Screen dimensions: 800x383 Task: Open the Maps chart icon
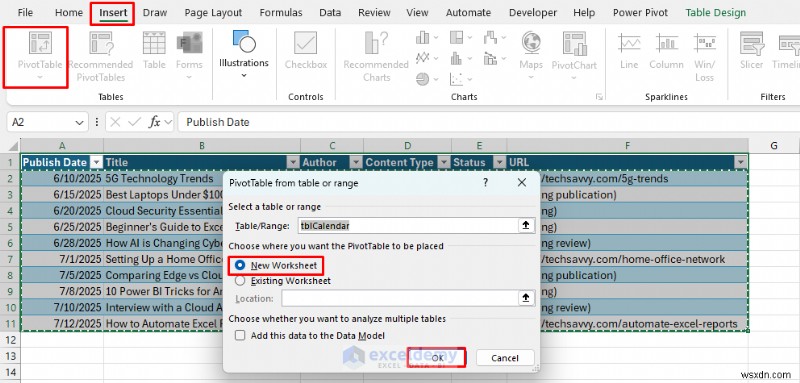[531, 43]
